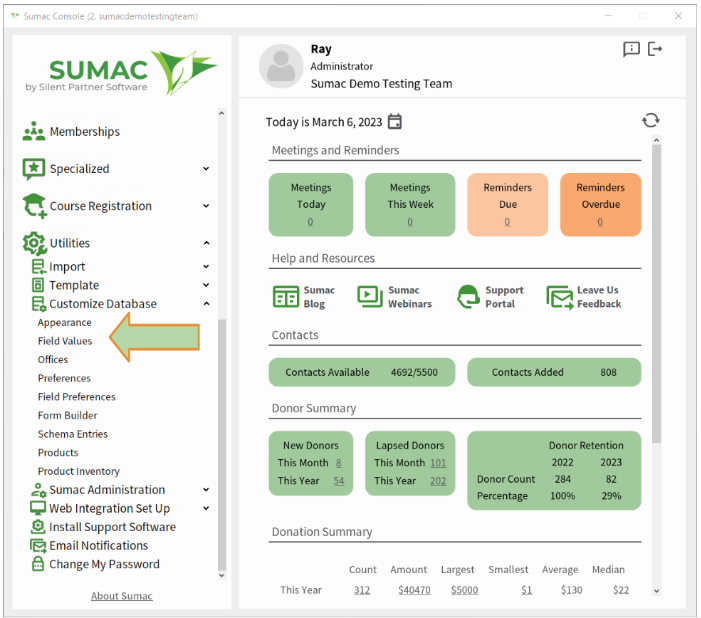Click This Year donation count 312
Screen dimensions: 701x618
[x=362, y=590]
